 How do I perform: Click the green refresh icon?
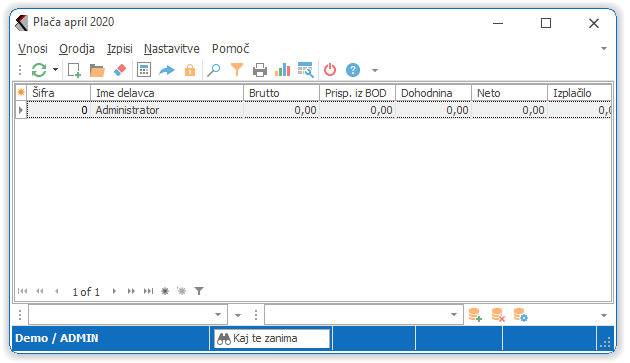[x=39, y=70]
